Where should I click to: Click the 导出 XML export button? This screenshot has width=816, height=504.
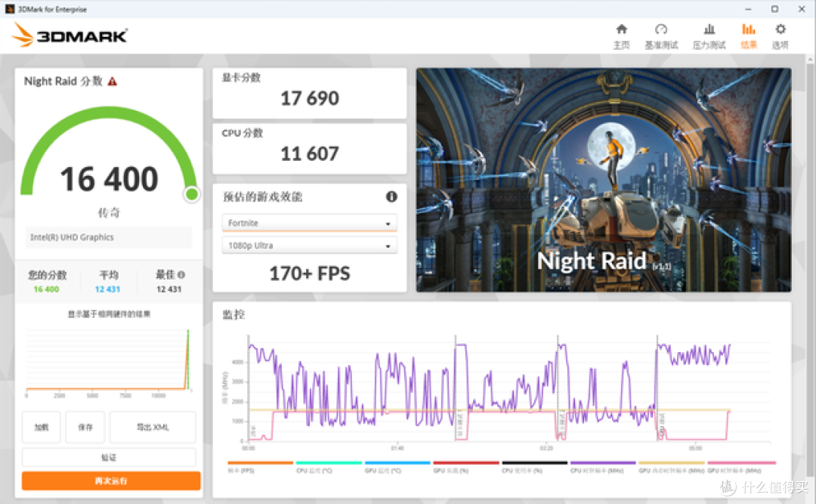click(153, 427)
